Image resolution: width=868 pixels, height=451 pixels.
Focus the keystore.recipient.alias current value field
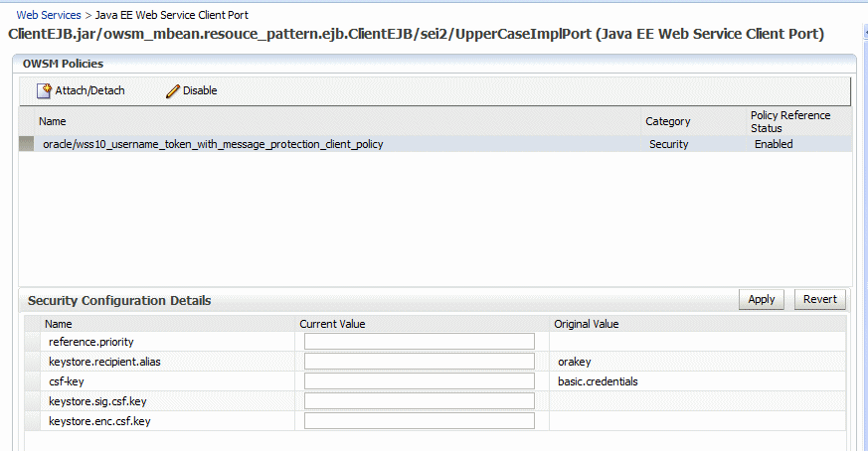tap(419, 362)
